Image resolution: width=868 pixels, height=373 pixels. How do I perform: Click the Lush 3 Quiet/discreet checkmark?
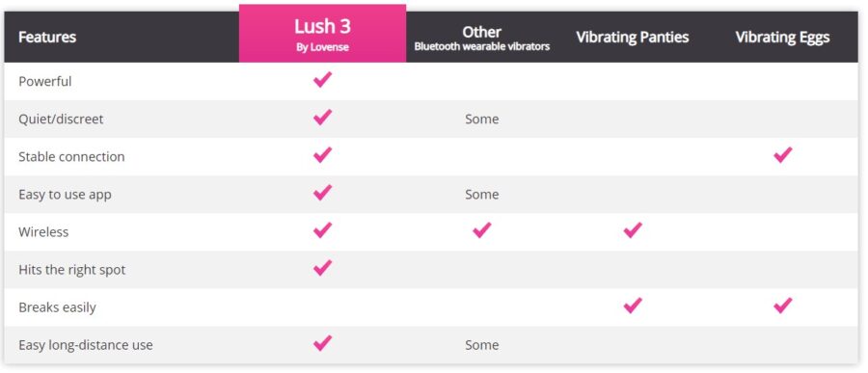click(322, 118)
